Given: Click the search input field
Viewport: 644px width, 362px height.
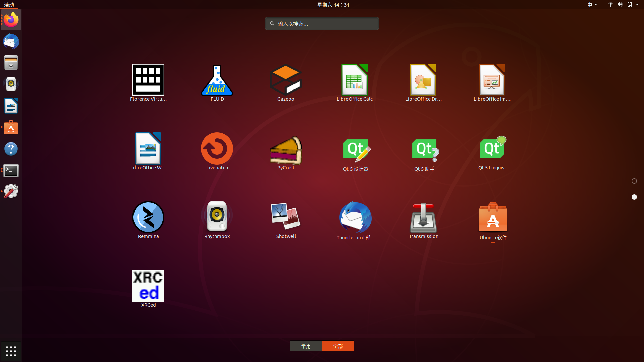Looking at the screenshot, I should [322, 23].
